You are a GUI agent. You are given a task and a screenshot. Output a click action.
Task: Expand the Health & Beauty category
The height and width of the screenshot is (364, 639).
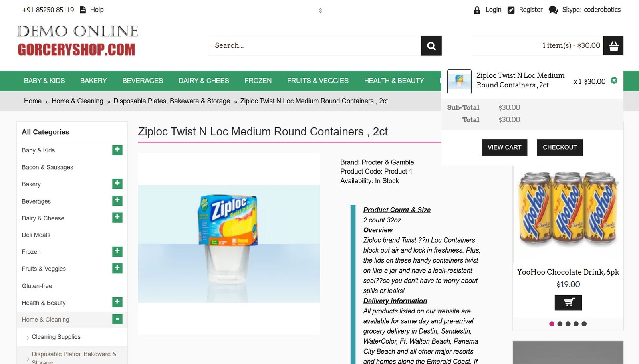point(117,302)
